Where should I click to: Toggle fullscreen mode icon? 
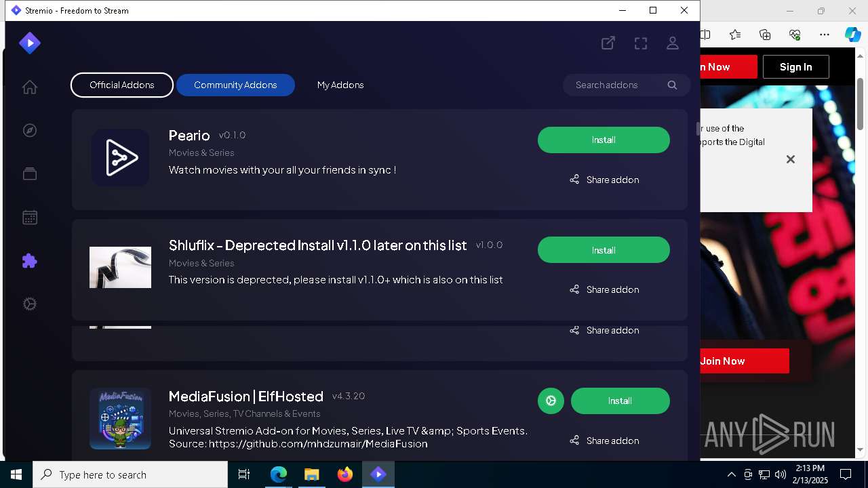[x=641, y=43]
